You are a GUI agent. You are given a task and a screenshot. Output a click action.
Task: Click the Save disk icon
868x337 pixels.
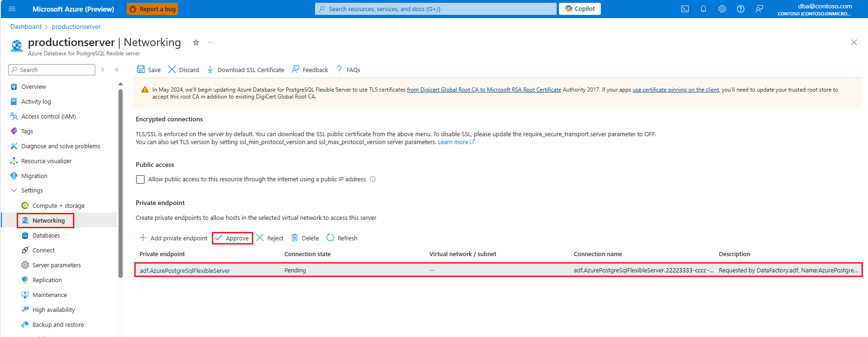click(141, 69)
